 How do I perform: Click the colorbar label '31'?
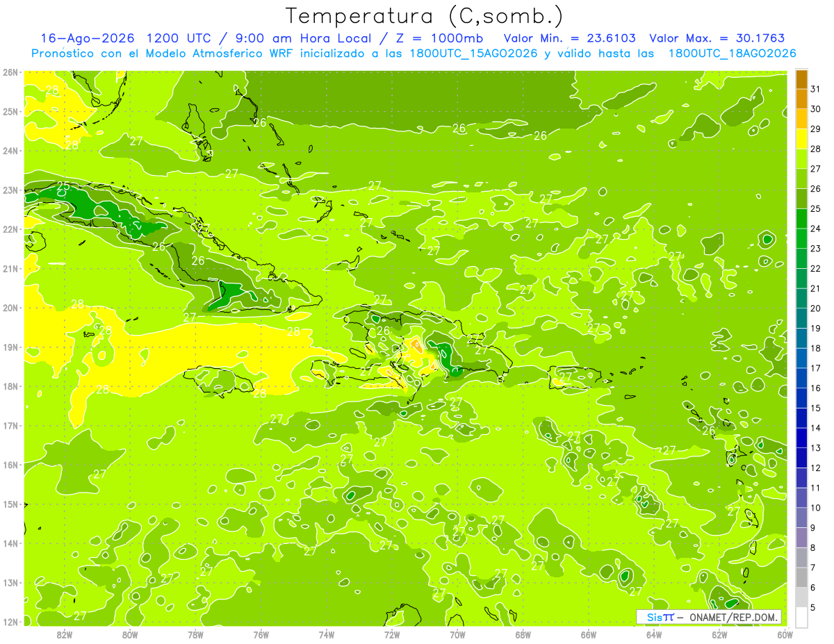pyautogui.click(x=816, y=88)
